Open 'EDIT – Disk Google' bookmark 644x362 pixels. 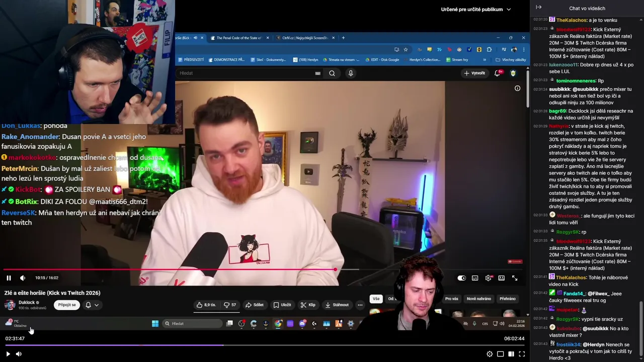coord(382,60)
